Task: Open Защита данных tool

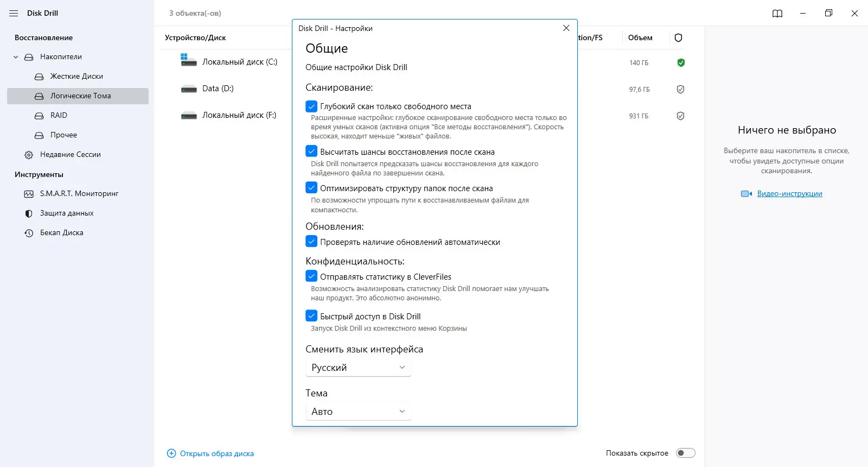Action: click(67, 213)
